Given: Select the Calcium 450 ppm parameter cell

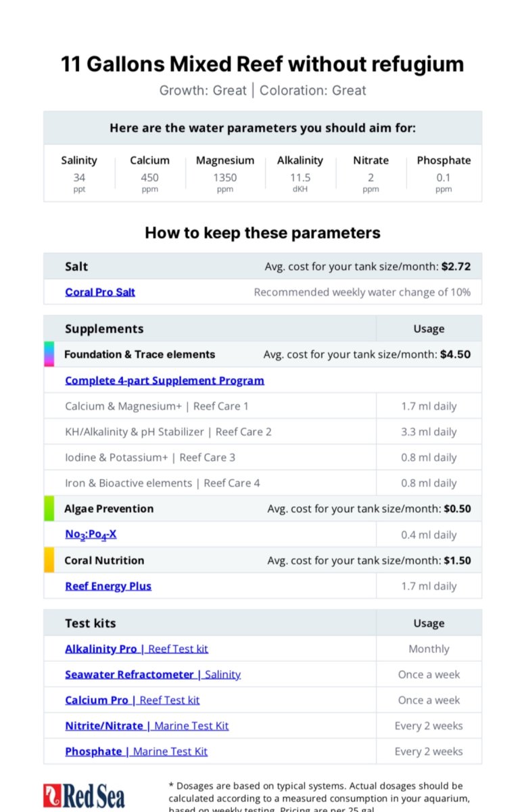Looking at the screenshot, I should 150,173.
